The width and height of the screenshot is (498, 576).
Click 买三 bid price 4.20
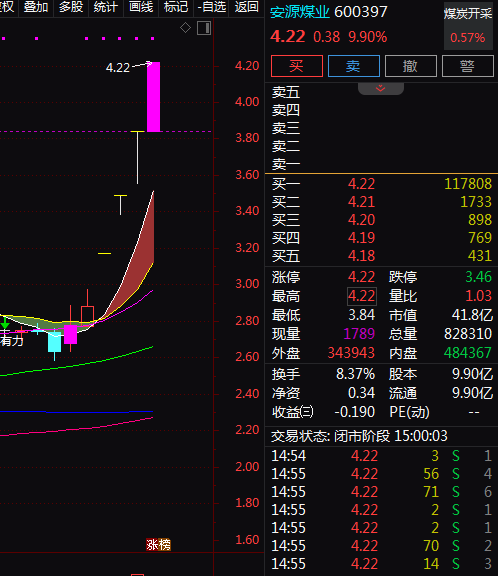pos(361,220)
